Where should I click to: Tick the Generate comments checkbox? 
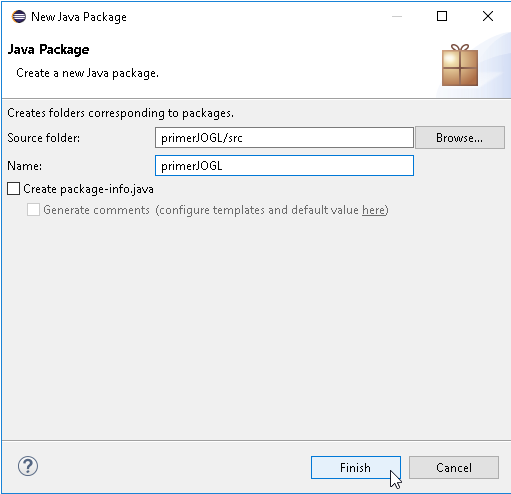coord(33,210)
